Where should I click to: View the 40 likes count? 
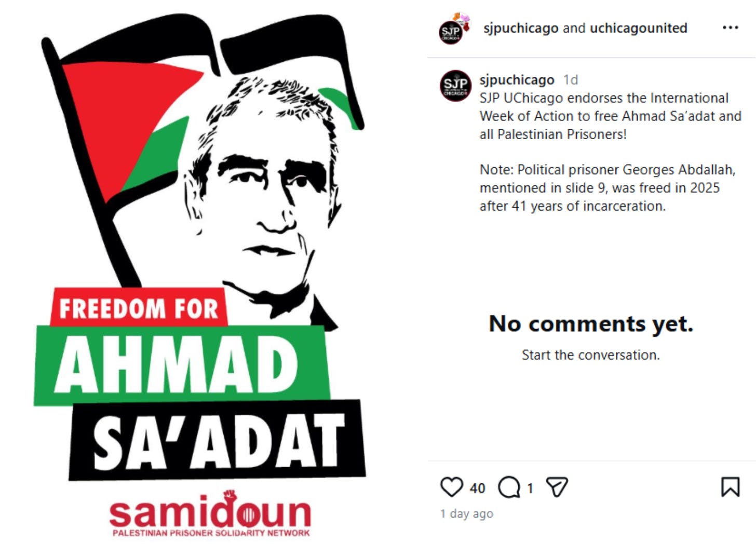click(477, 488)
